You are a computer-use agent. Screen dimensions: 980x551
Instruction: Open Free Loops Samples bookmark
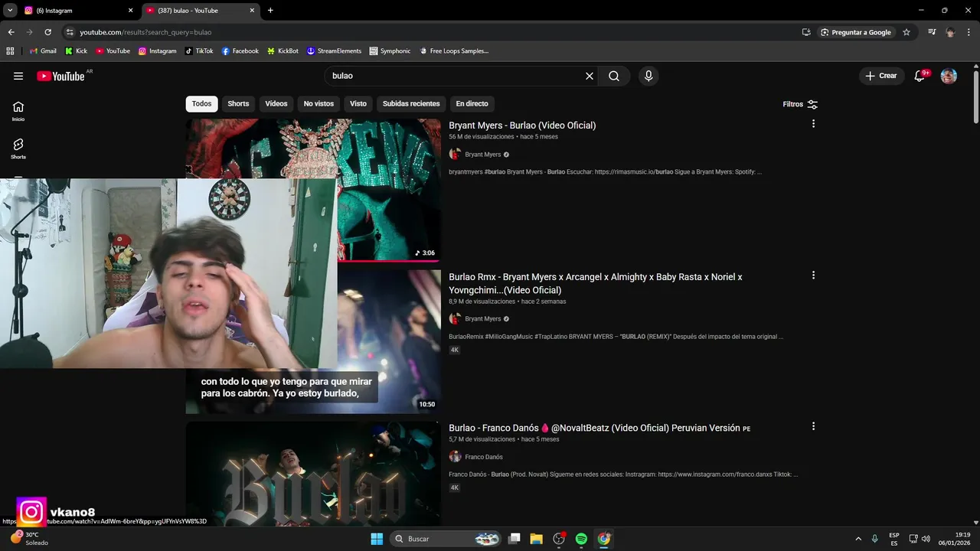pos(453,51)
